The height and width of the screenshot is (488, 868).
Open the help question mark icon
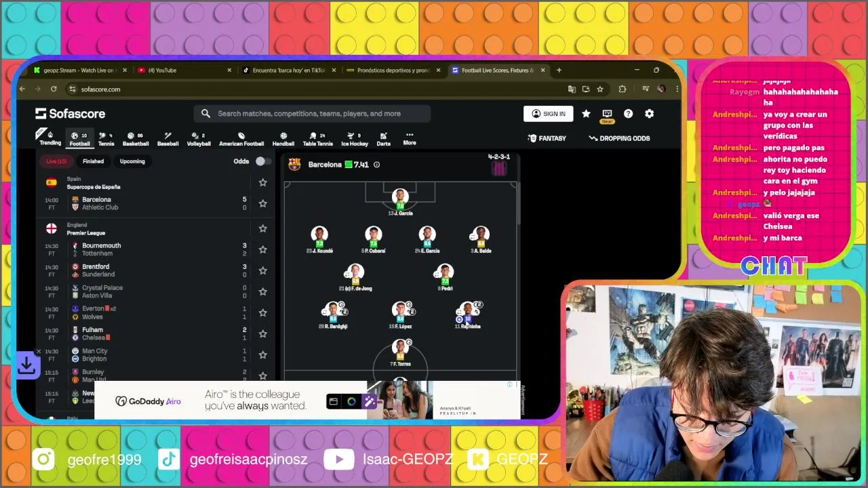click(629, 114)
